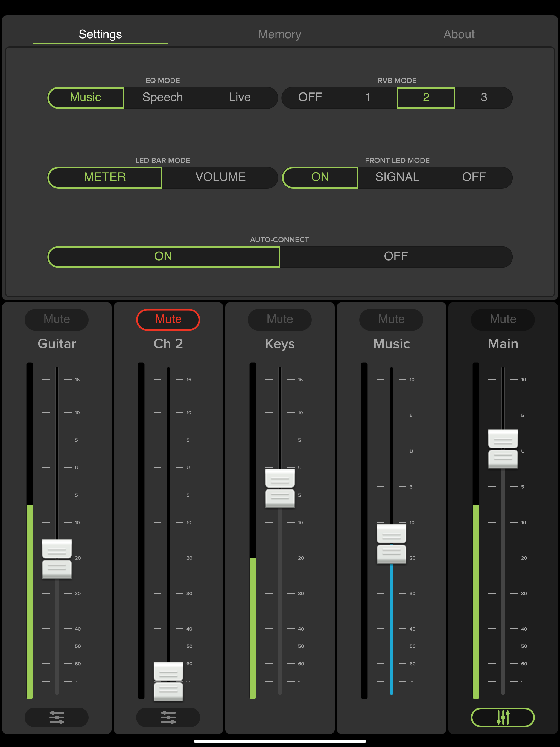The height and width of the screenshot is (747, 560).
Task: Open Ch 2 channel EQ settings icon
Action: coord(168,717)
